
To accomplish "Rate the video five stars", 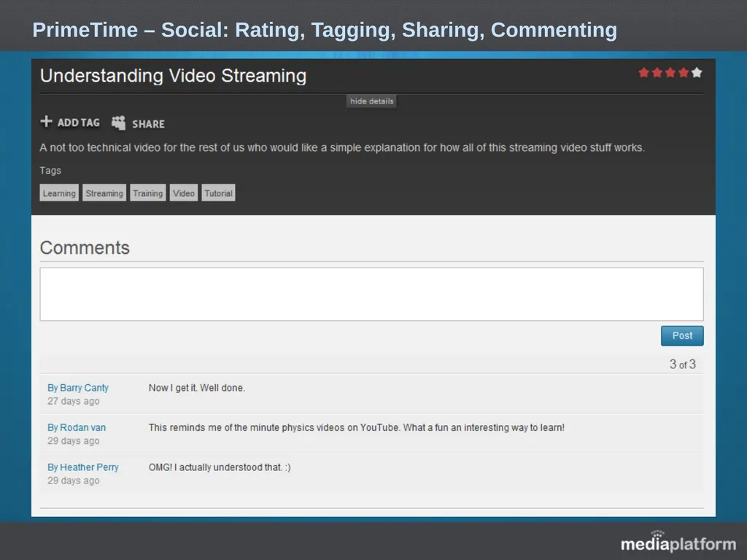I will click(697, 72).
